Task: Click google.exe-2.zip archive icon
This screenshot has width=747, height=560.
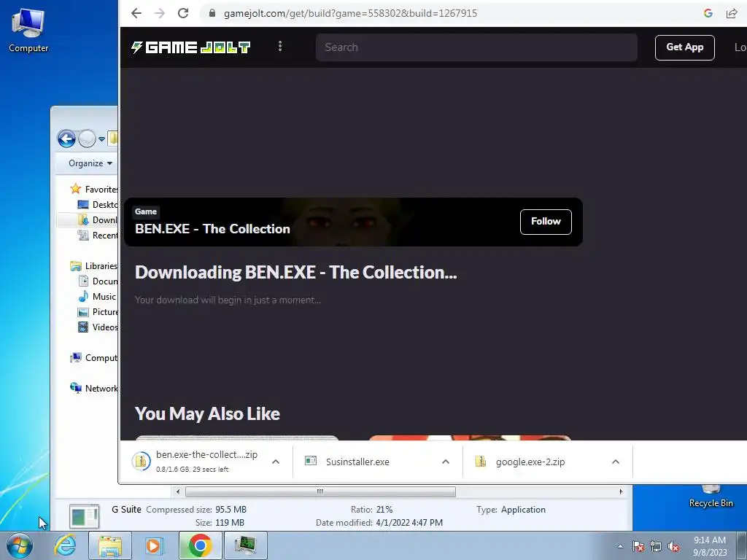Action: tap(480, 461)
